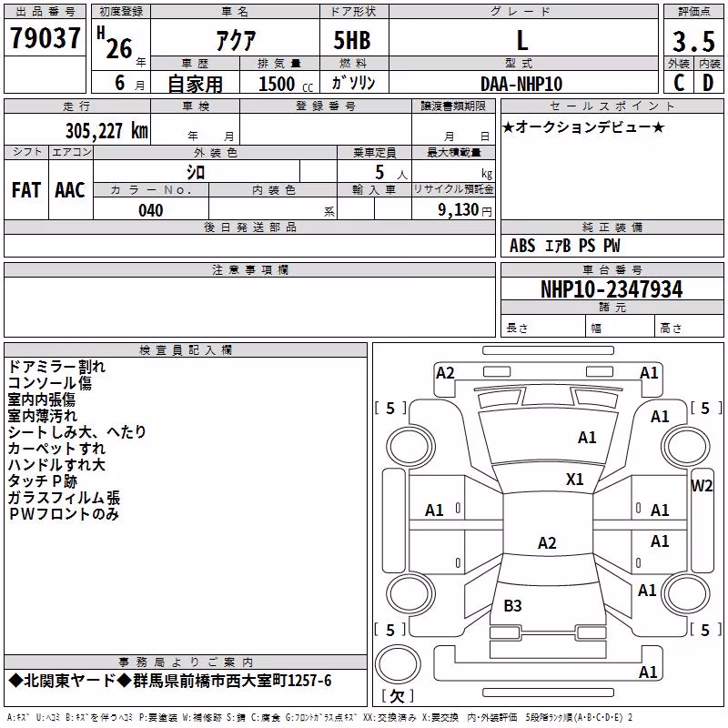Click chassis number NHP10-2347934

coord(612,289)
